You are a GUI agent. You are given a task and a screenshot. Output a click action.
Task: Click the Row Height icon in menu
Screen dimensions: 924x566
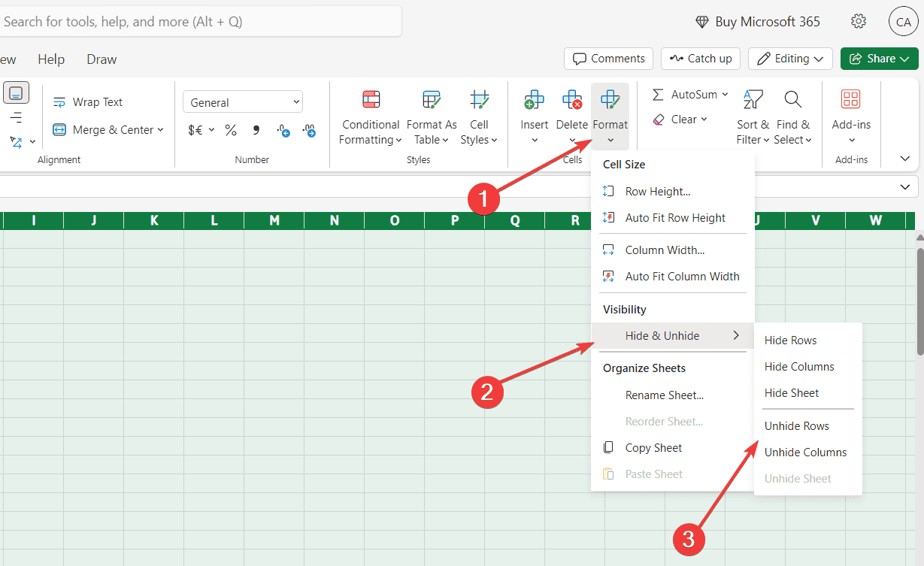(609, 192)
